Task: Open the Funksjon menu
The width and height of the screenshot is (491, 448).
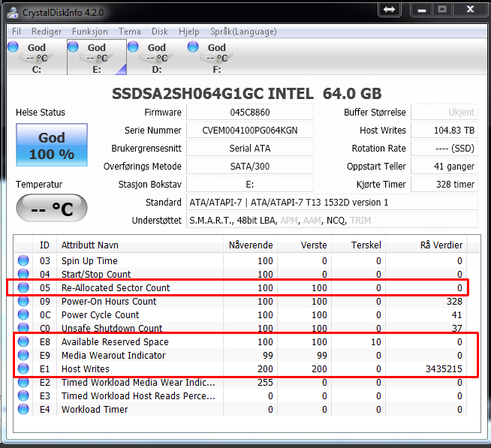Action: click(90, 32)
